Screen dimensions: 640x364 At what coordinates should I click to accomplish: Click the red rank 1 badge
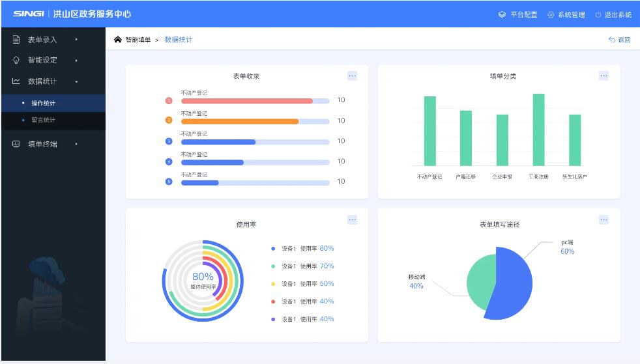pos(169,100)
